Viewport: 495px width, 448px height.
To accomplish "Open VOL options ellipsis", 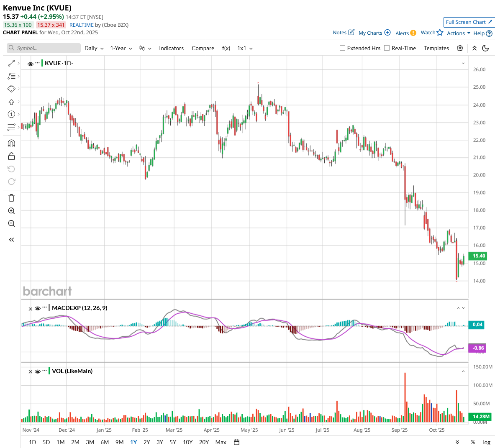I will (x=44, y=371).
